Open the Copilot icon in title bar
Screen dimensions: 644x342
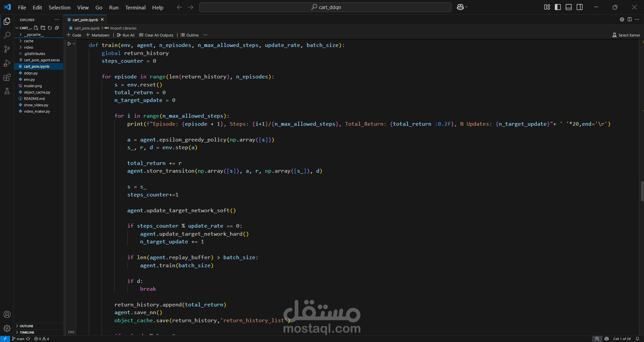pyautogui.click(x=460, y=7)
